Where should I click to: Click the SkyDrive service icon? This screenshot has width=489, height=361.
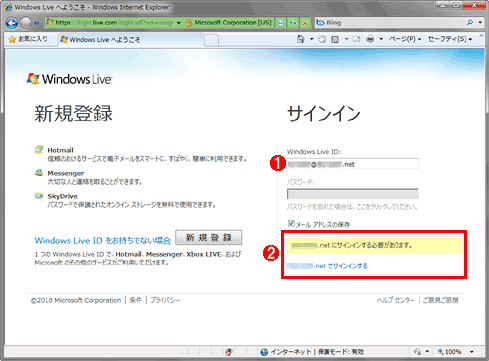point(39,195)
